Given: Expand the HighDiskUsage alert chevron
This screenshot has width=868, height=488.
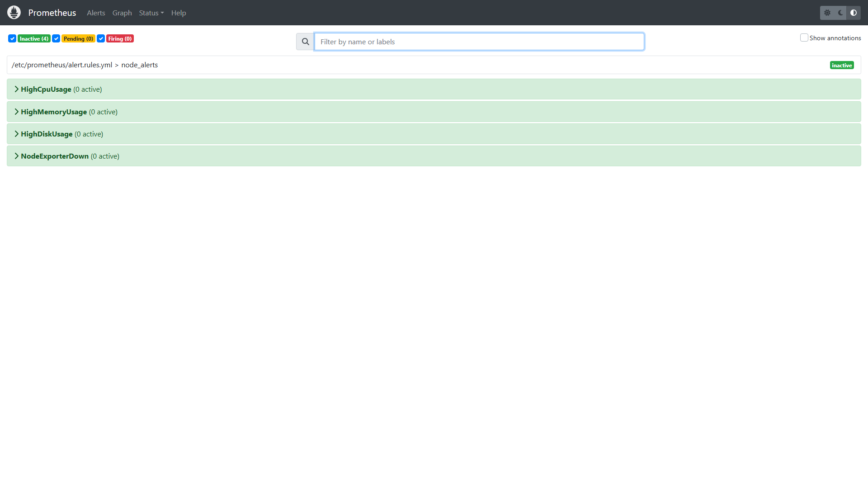Looking at the screenshot, I should 17,134.
